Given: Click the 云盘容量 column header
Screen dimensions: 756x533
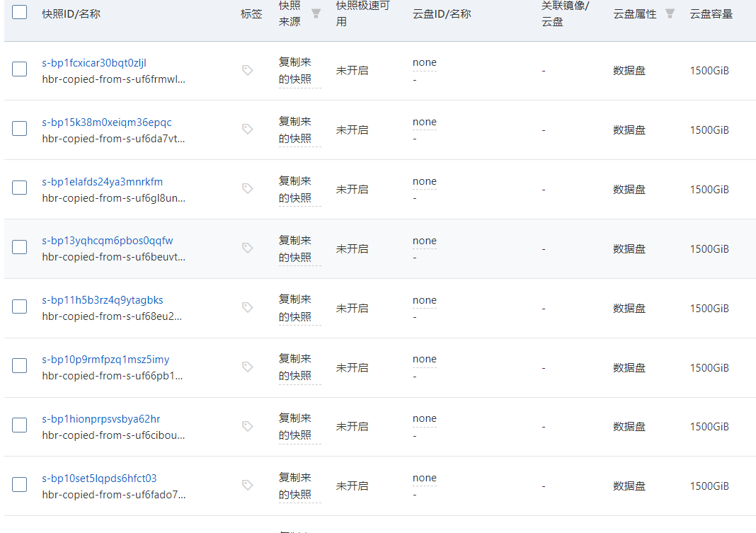Looking at the screenshot, I should 711,14.
